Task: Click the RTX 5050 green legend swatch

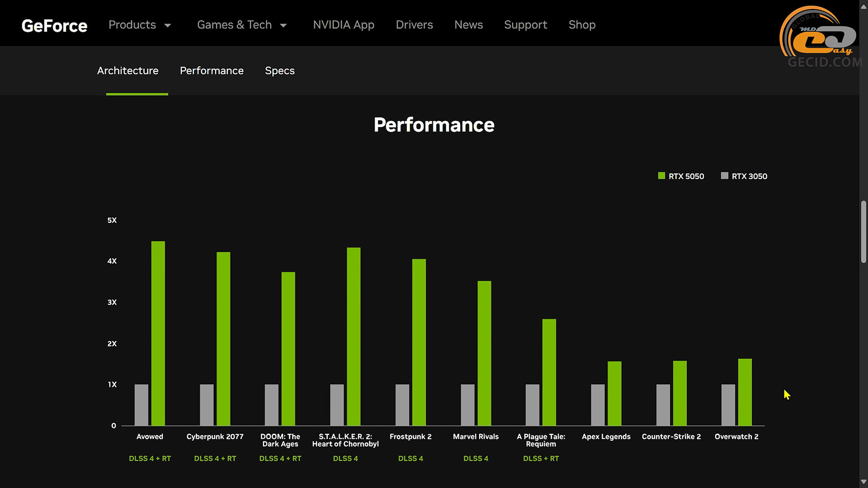Action: click(x=661, y=176)
